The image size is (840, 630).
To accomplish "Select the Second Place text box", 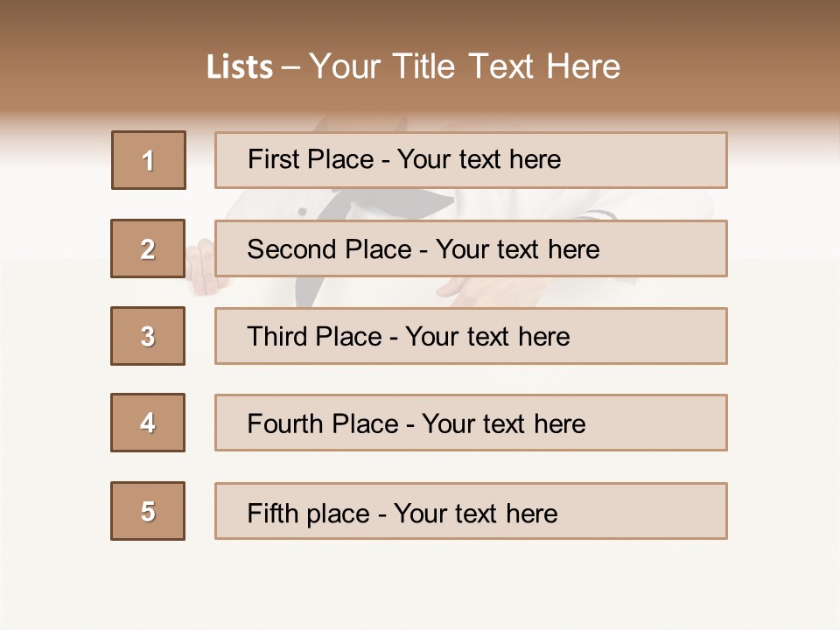I will pyautogui.click(x=471, y=248).
